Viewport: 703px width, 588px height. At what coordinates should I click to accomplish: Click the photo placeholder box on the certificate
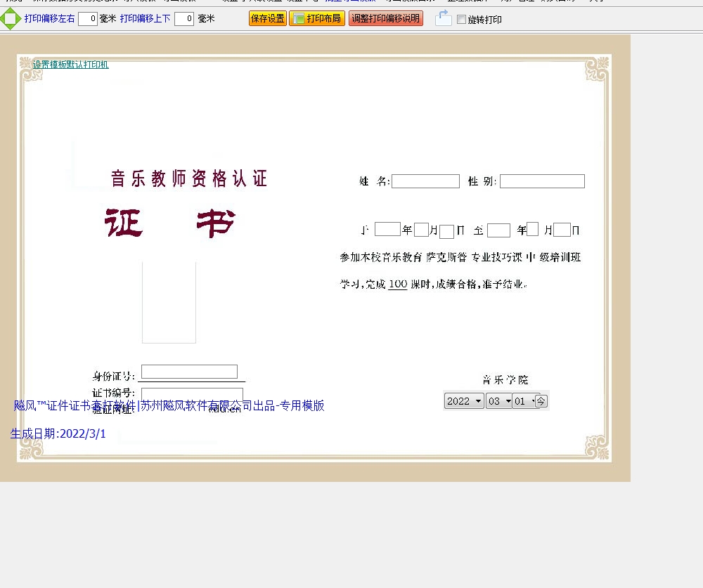169,302
